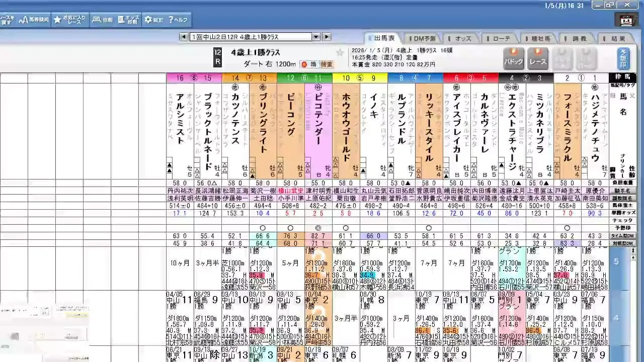
Task: Click the レース video button
Action: coord(538,58)
